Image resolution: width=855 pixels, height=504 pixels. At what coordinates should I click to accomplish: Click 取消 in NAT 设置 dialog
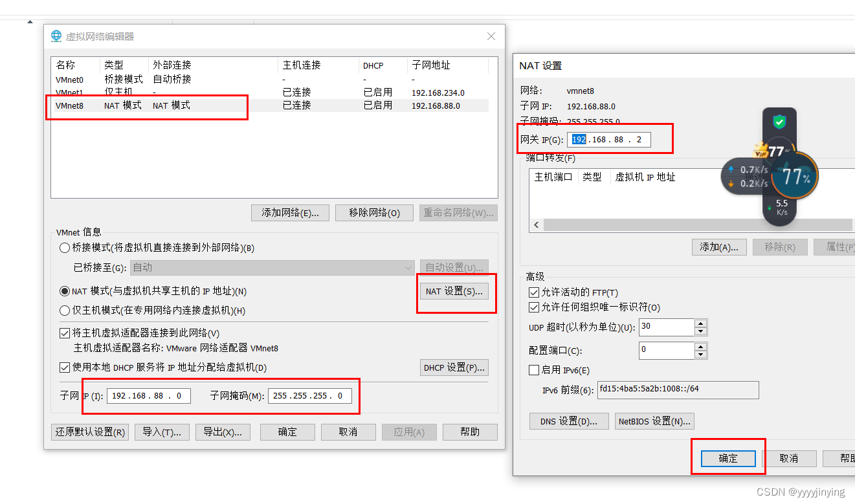pyautogui.click(x=789, y=459)
